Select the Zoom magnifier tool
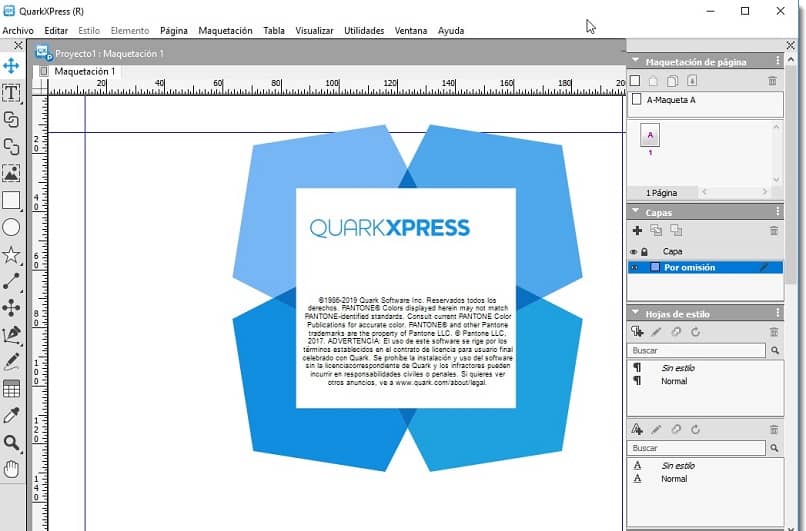806x531 pixels. click(x=11, y=443)
